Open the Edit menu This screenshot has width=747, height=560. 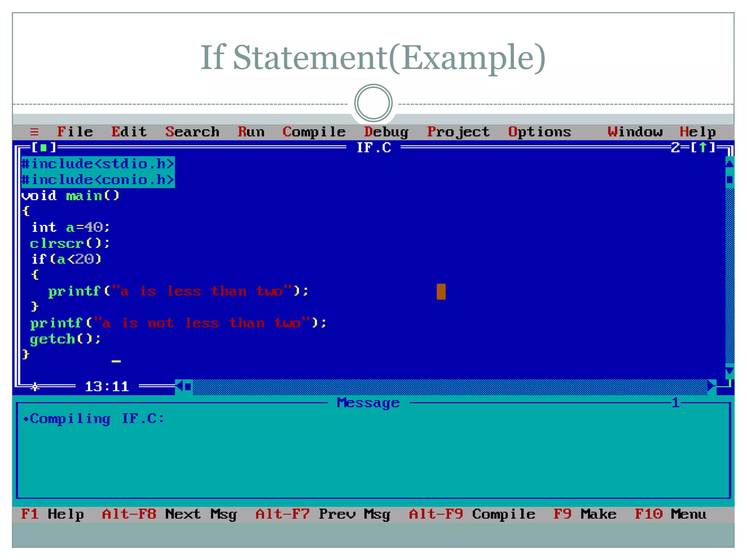(129, 132)
